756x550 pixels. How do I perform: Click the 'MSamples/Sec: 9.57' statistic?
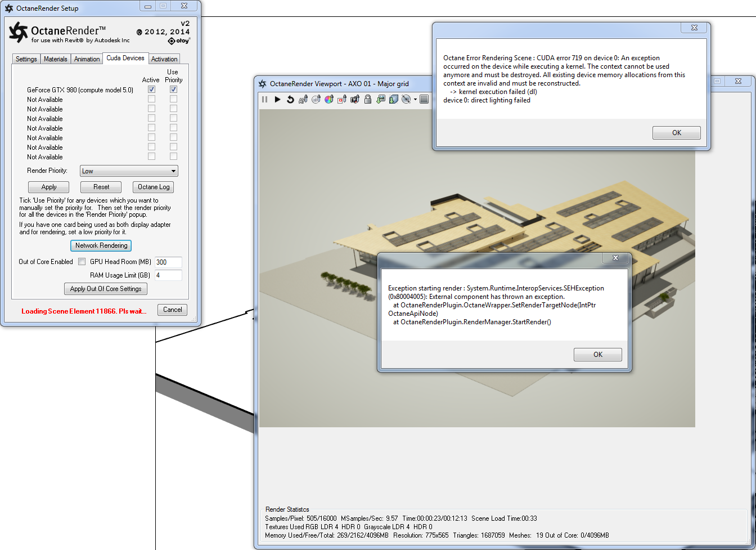370,518
